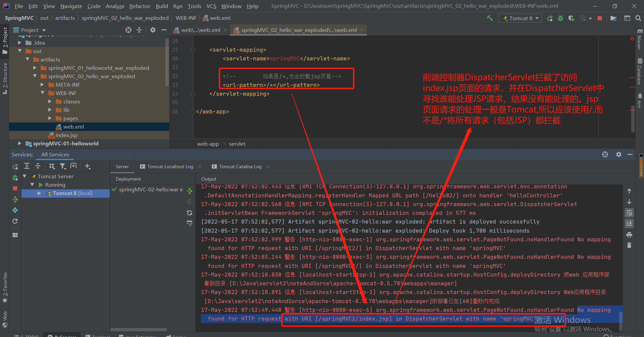Toggle the Structure tool window

5,79
